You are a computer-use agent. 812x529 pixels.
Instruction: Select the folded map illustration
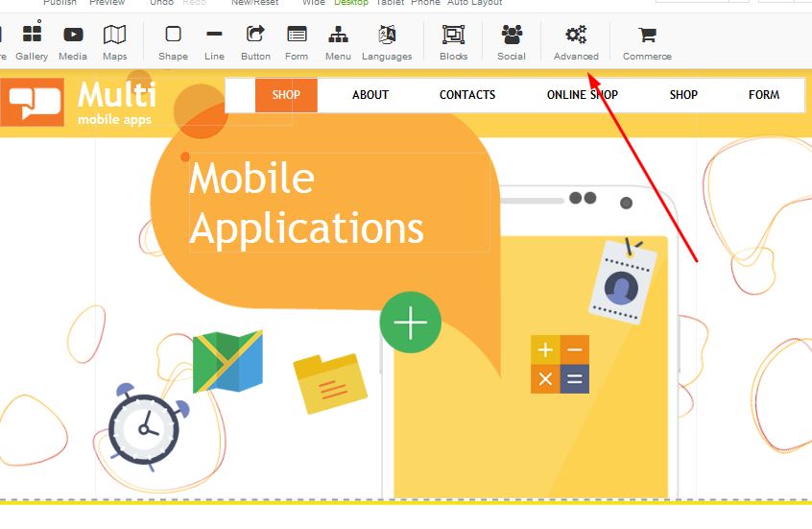pos(227,361)
